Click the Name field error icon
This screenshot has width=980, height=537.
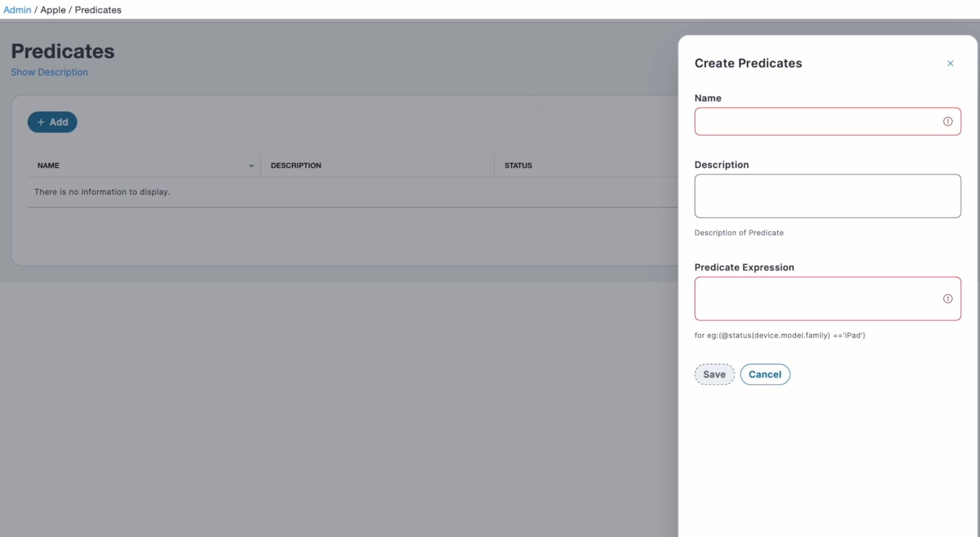click(x=948, y=121)
